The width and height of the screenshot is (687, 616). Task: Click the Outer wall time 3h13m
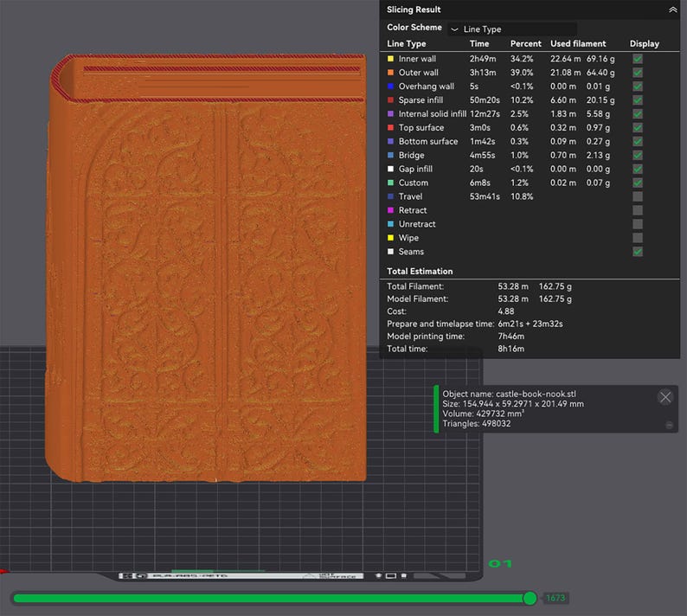click(x=483, y=73)
